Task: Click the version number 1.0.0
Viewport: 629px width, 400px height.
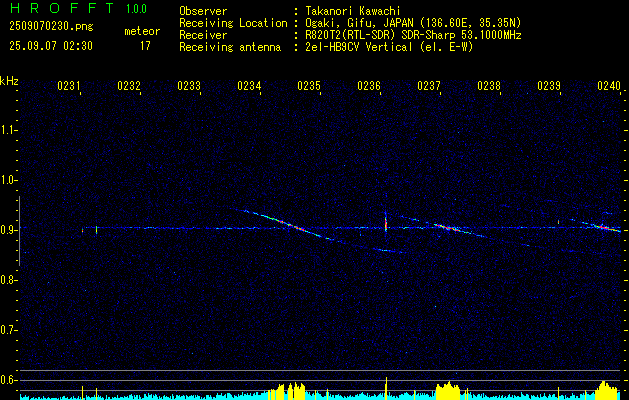Action: coord(136,8)
